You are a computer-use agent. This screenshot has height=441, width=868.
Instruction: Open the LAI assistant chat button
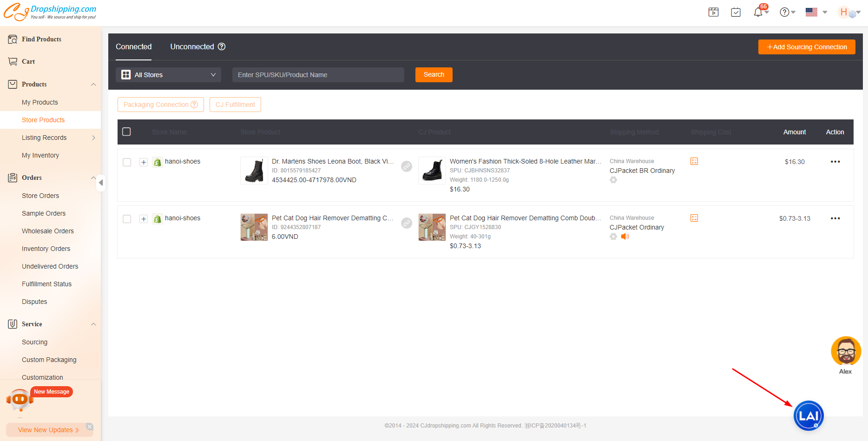[x=809, y=415]
